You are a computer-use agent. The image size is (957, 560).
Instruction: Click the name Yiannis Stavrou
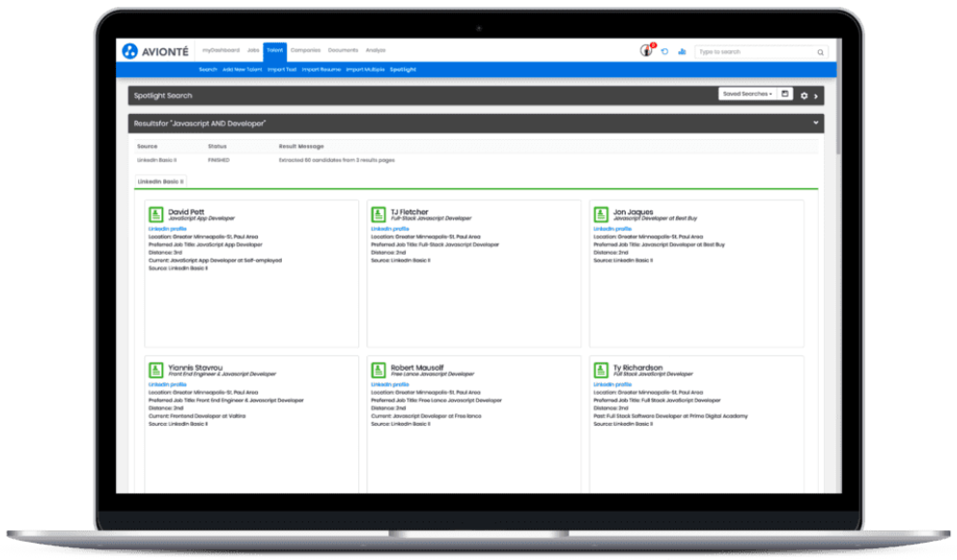tap(195, 367)
